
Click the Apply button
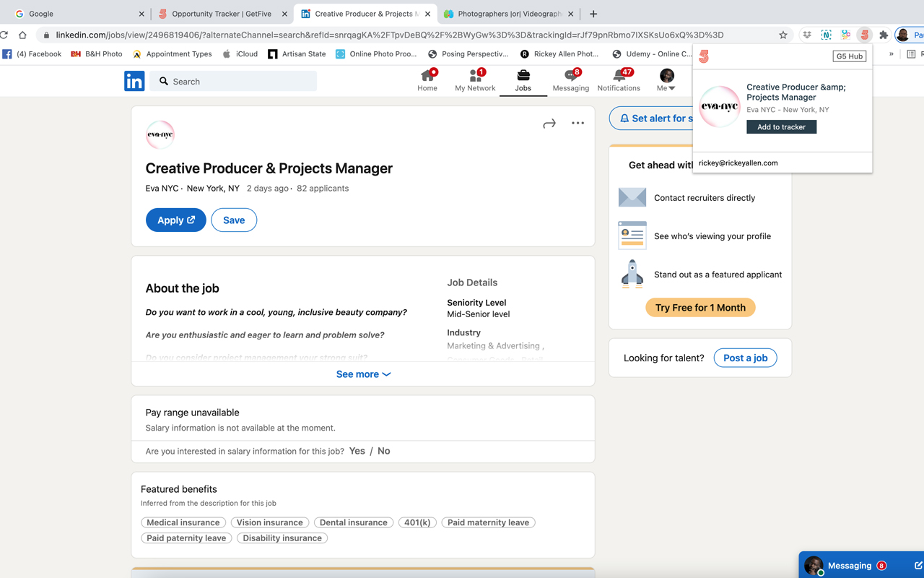coord(176,220)
